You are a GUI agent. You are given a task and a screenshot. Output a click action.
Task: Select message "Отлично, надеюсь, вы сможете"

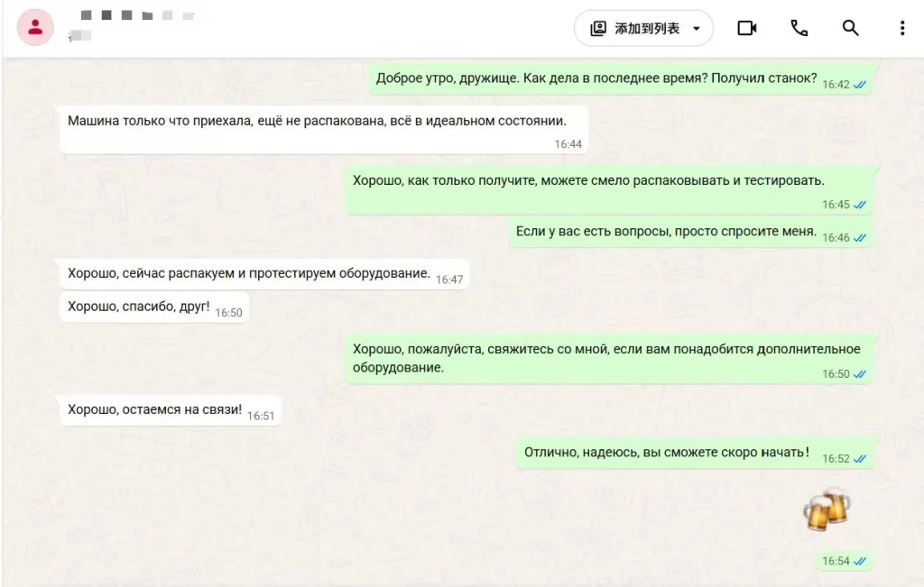(x=694, y=454)
